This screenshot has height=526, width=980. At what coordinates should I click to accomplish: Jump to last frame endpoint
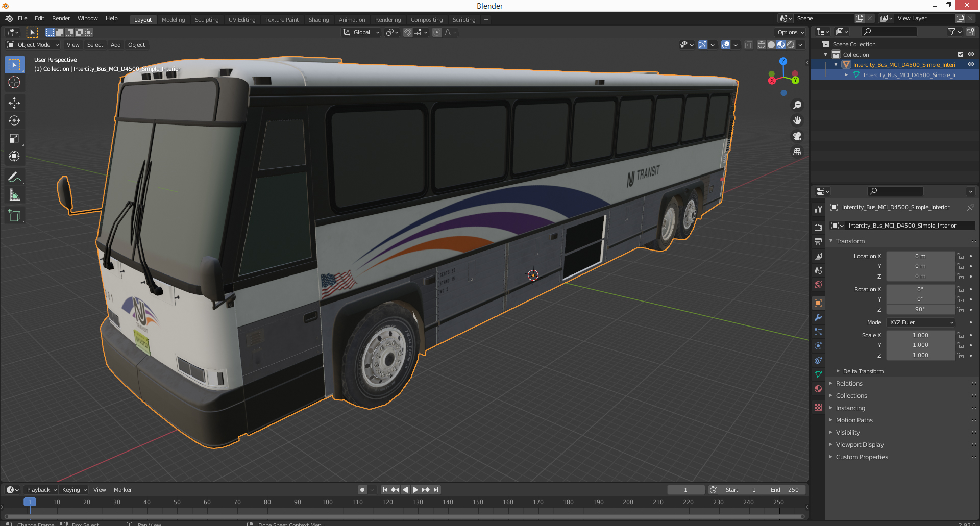(x=436, y=490)
